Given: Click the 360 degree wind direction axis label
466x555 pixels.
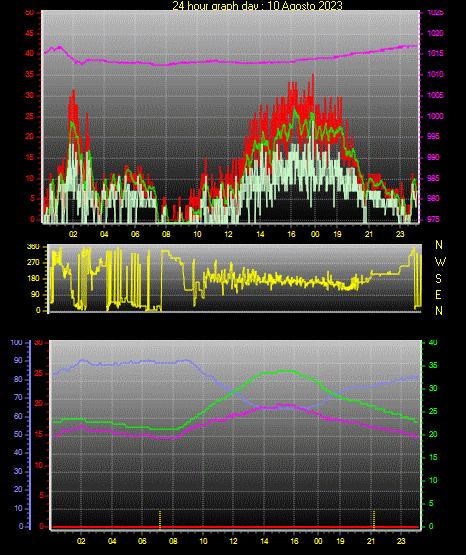Looking at the screenshot, I should [33, 247].
